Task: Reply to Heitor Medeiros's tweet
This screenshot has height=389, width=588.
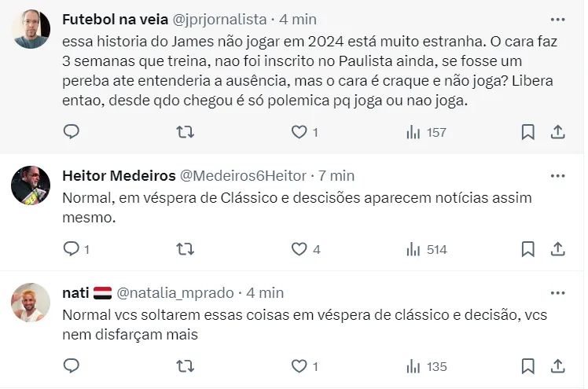Action: click(x=71, y=249)
